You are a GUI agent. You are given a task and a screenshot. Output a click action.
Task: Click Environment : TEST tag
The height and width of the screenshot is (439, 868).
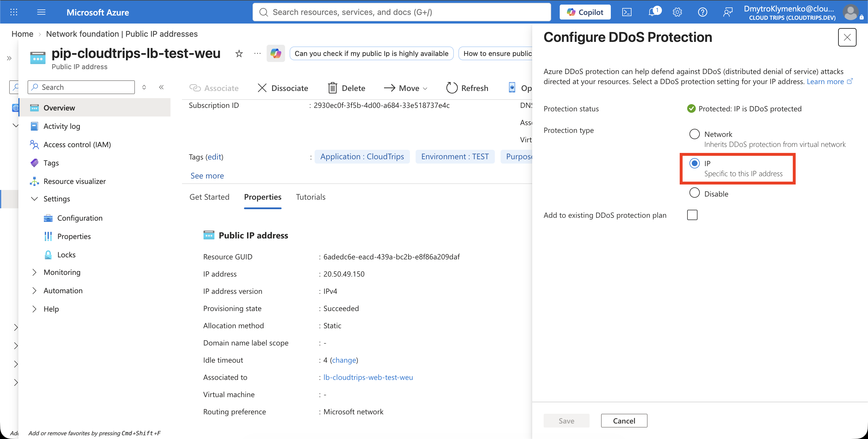(x=455, y=157)
